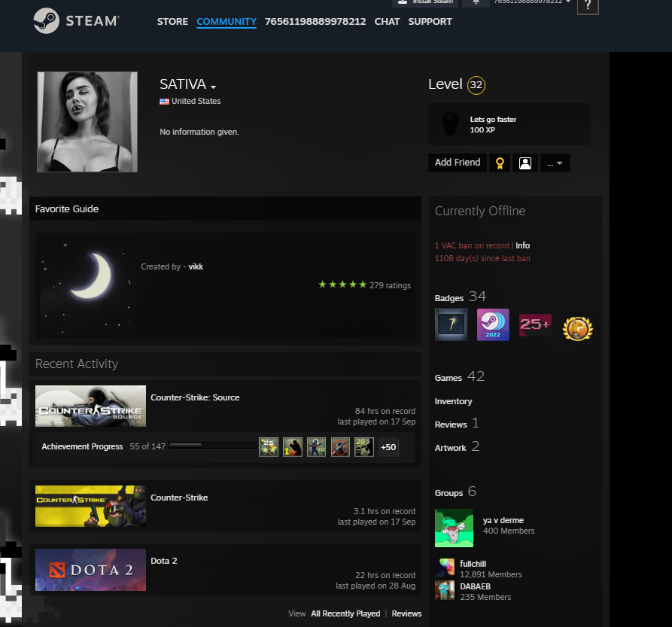Click the +50 more achievements button
This screenshot has height=627, width=672.
[x=388, y=447]
